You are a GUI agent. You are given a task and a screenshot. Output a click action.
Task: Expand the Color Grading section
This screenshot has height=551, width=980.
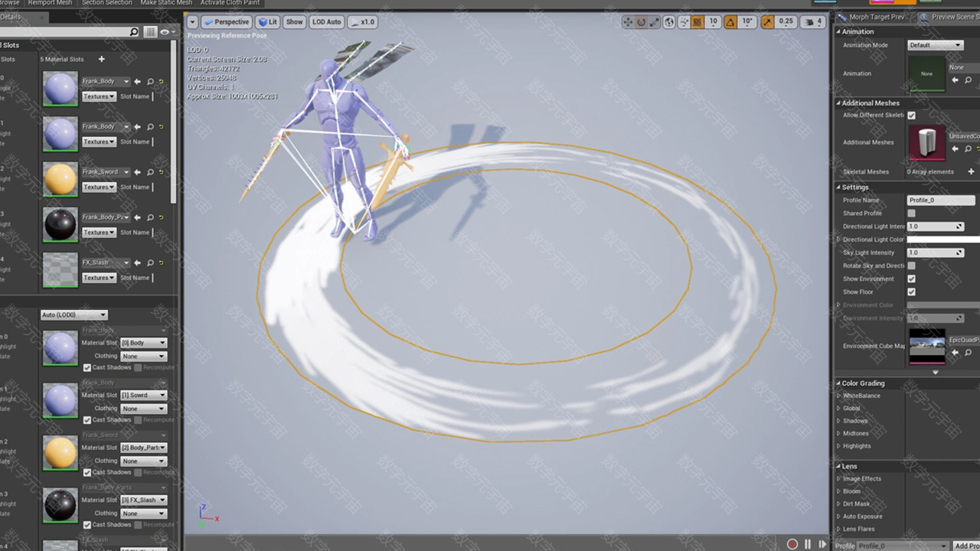(x=838, y=383)
